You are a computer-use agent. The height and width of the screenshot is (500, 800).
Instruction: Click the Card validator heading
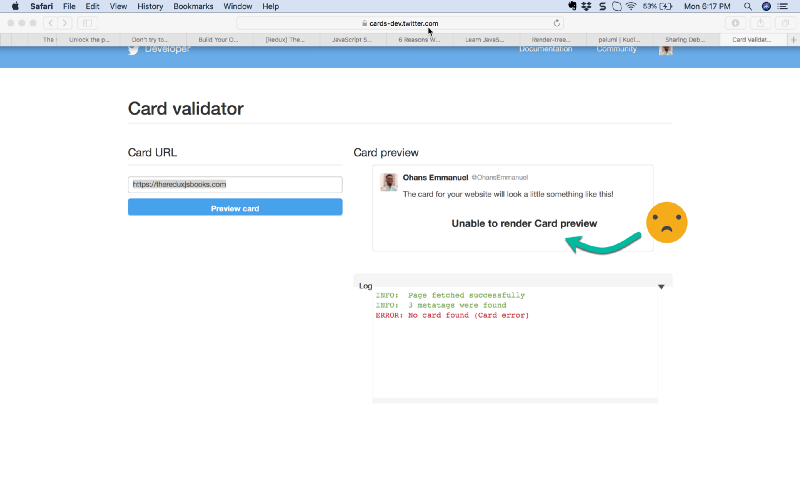tap(186, 109)
